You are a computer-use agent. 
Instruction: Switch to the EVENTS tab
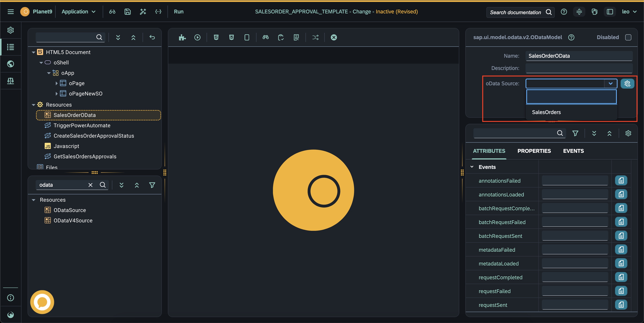pyautogui.click(x=573, y=151)
